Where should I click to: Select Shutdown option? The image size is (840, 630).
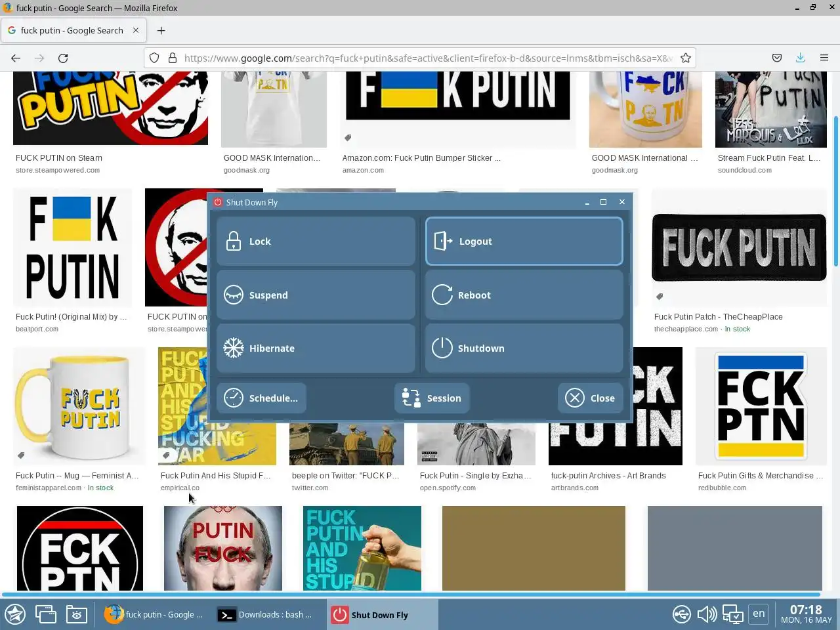[x=524, y=348]
